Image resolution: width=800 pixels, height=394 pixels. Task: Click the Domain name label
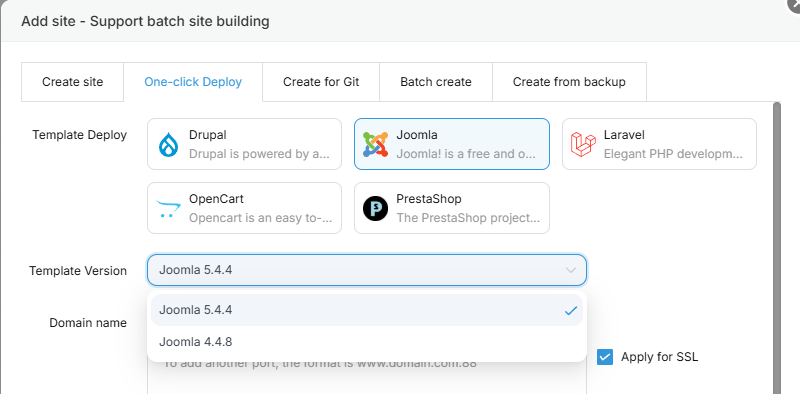click(88, 323)
